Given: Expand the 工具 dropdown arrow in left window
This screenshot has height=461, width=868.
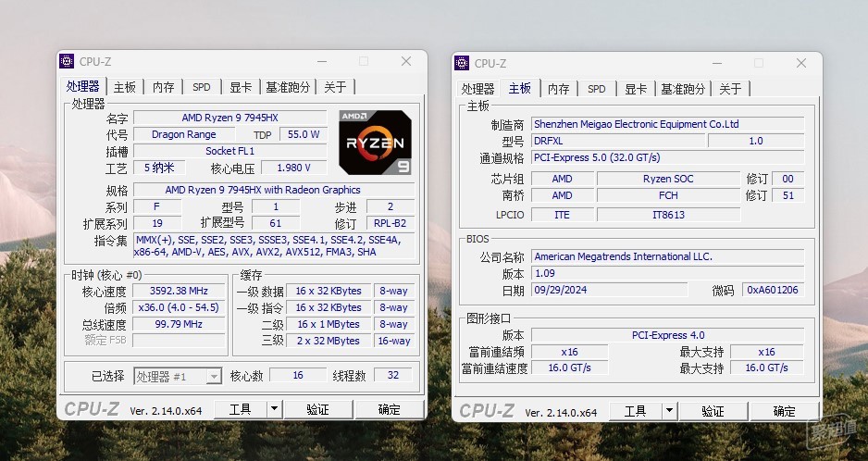Looking at the screenshot, I should pyautogui.click(x=274, y=409).
